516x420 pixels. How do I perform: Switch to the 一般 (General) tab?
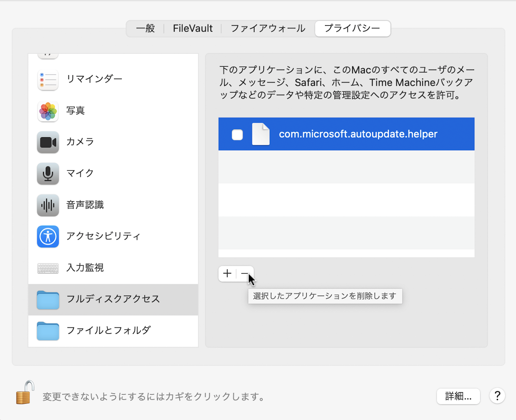click(145, 29)
